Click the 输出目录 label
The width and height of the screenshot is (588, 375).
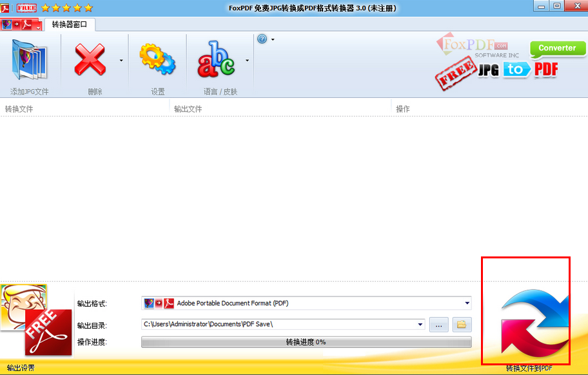[92, 325]
